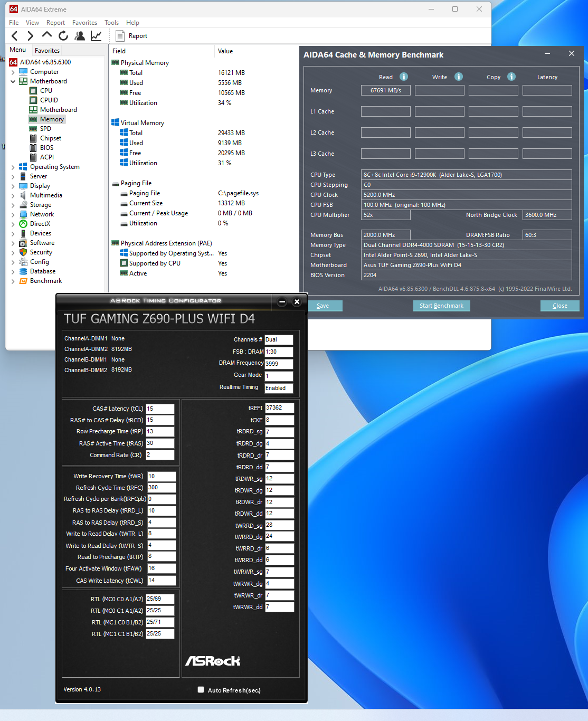Open the graph toolbar icon
588x721 pixels.
click(96, 35)
